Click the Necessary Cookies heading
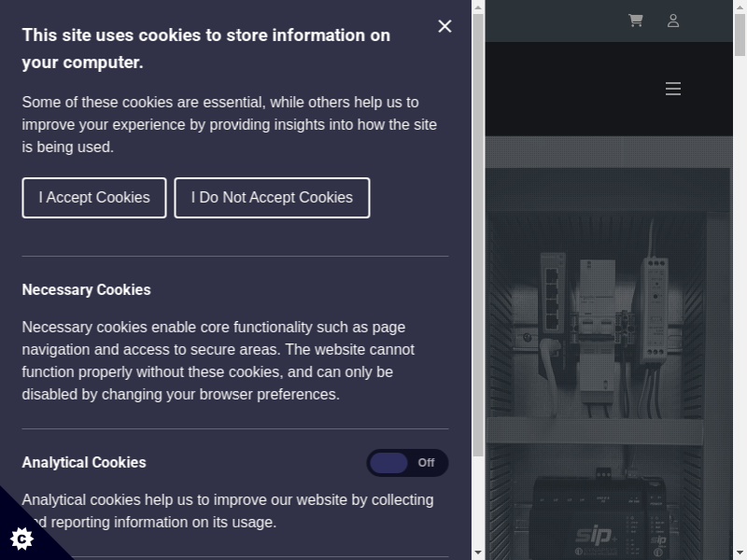The height and width of the screenshot is (560, 747). pyautogui.click(x=86, y=290)
